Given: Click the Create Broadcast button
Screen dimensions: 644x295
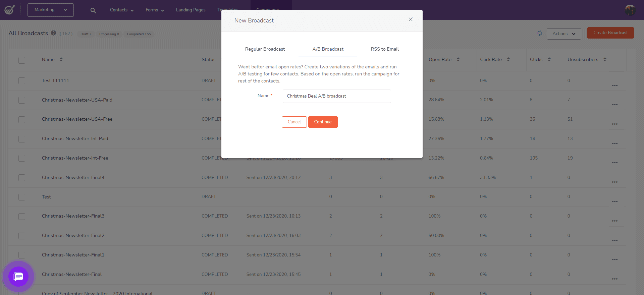Looking at the screenshot, I should pyautogui.click(x=610, y=33).
